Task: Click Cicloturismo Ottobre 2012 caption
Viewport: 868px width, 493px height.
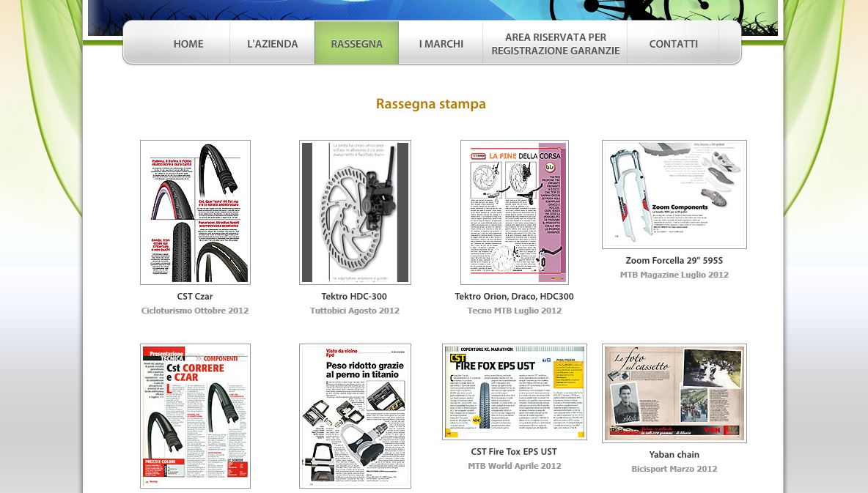Action: point(195,311)
